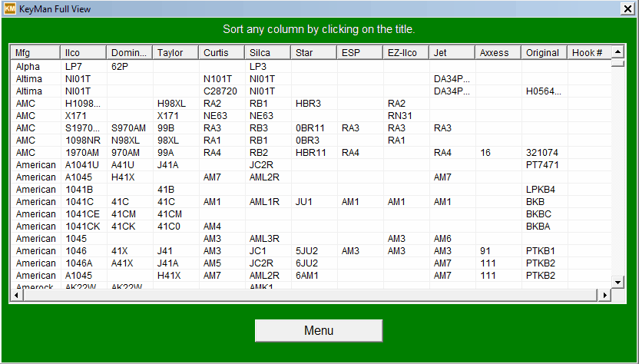Click Original cell BKBA
The image size is (639, 364).
pos(538,227)
